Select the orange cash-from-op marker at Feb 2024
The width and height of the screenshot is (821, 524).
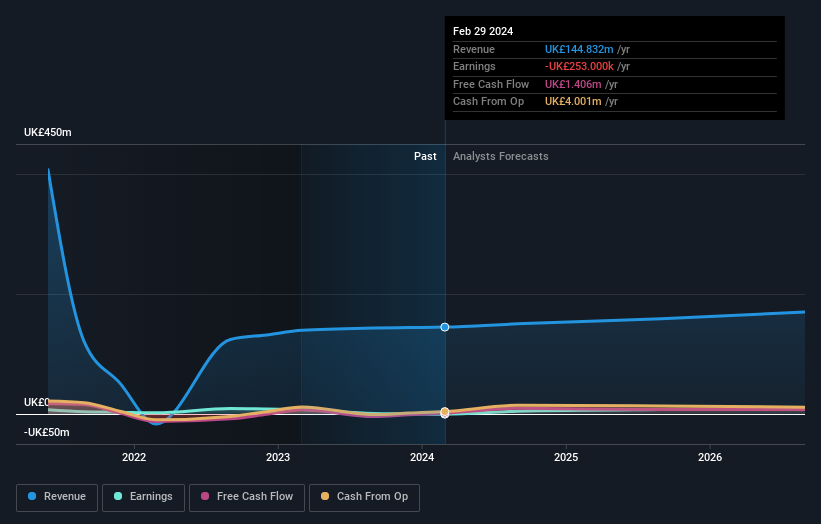tap(445, 411)
